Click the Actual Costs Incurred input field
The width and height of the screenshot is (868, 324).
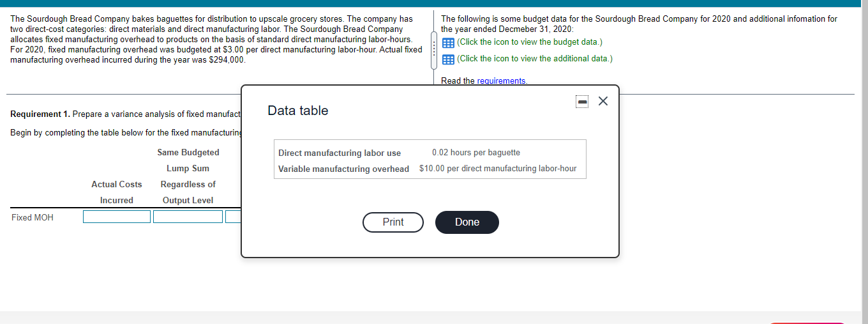[x=117, y=217]
